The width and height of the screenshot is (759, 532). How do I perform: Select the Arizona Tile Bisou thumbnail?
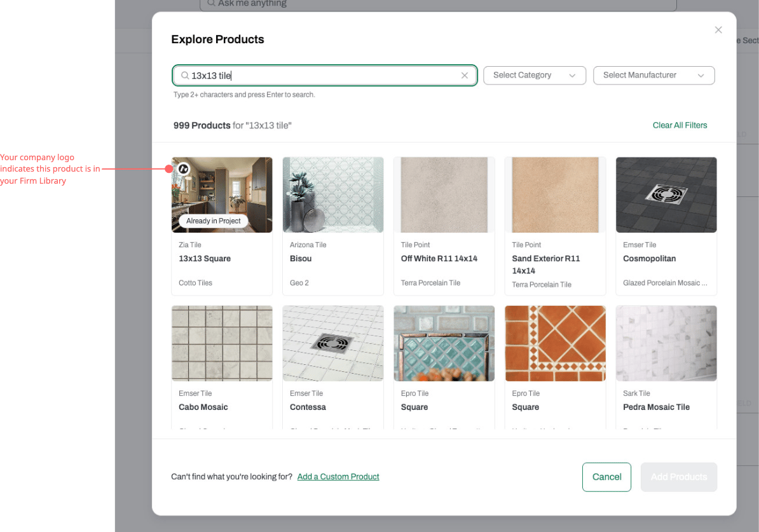click(333, 194)
